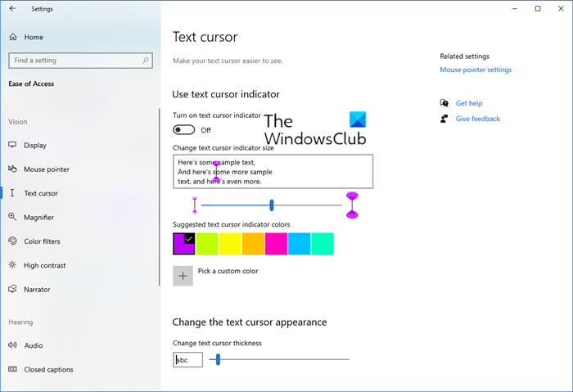The width and height of the screenshot is (573, 392).
Task: Open the Display settings page
Action: click(x=35, y=145)
